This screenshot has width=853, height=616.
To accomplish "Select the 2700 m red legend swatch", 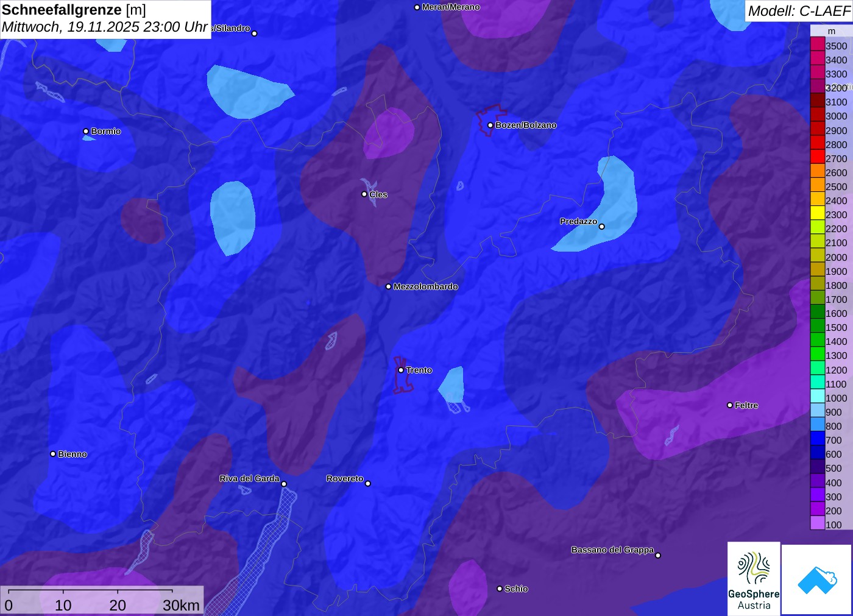I will click(x=818, y=157).
